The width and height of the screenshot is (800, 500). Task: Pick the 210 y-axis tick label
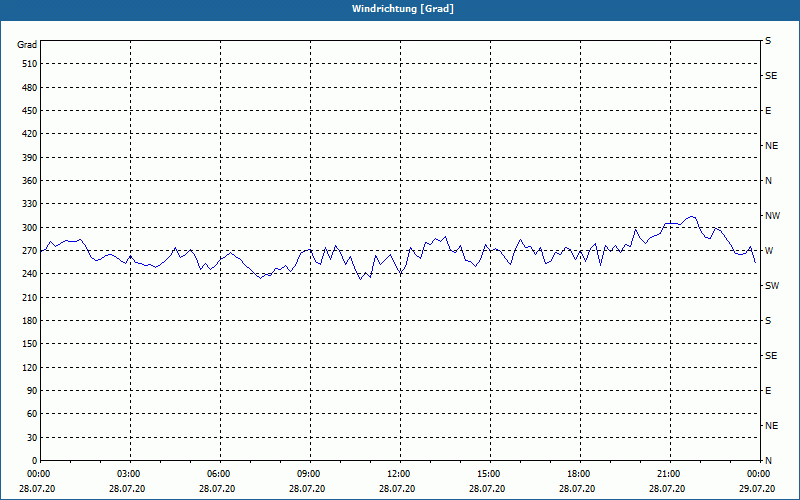(30, 297)
